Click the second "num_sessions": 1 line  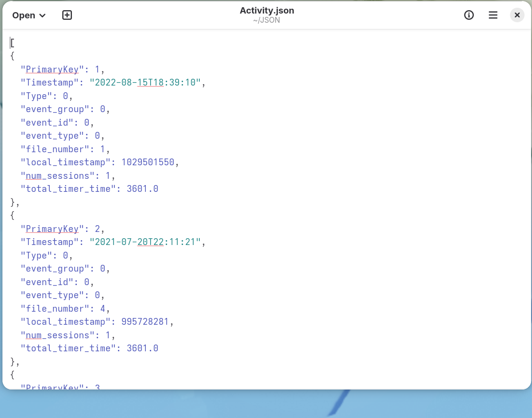pyautogui.click(x=68, y=335)
